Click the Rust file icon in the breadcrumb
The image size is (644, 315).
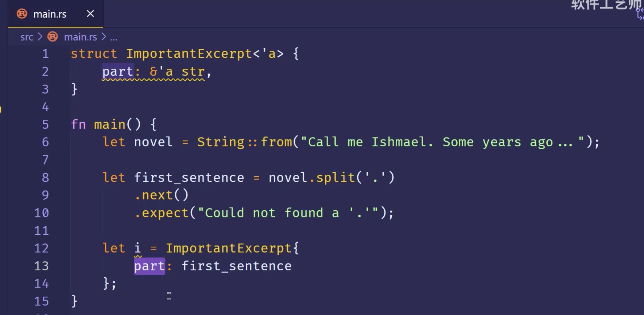53,37
